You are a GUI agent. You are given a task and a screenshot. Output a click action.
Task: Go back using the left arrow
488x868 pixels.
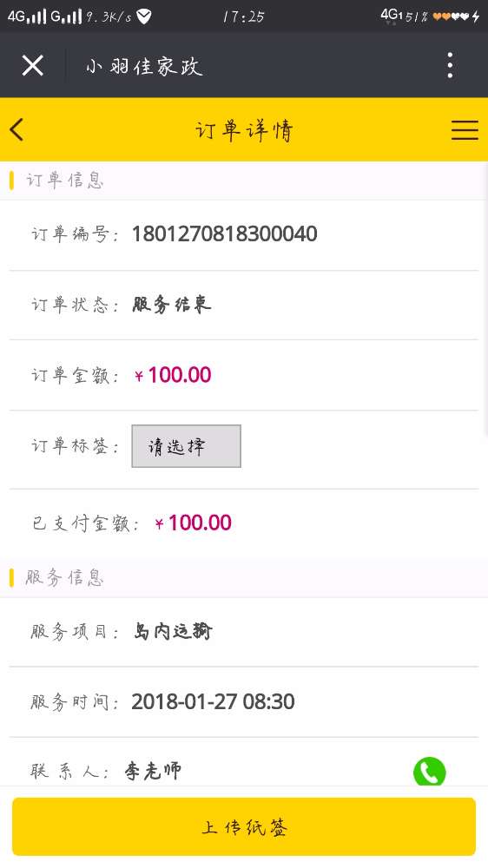(16, 130)
